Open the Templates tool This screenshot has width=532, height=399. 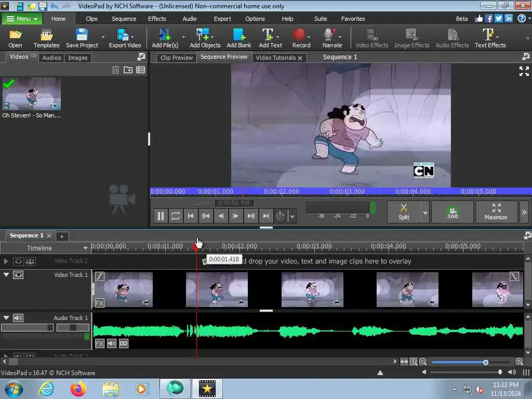click(46, 38)
